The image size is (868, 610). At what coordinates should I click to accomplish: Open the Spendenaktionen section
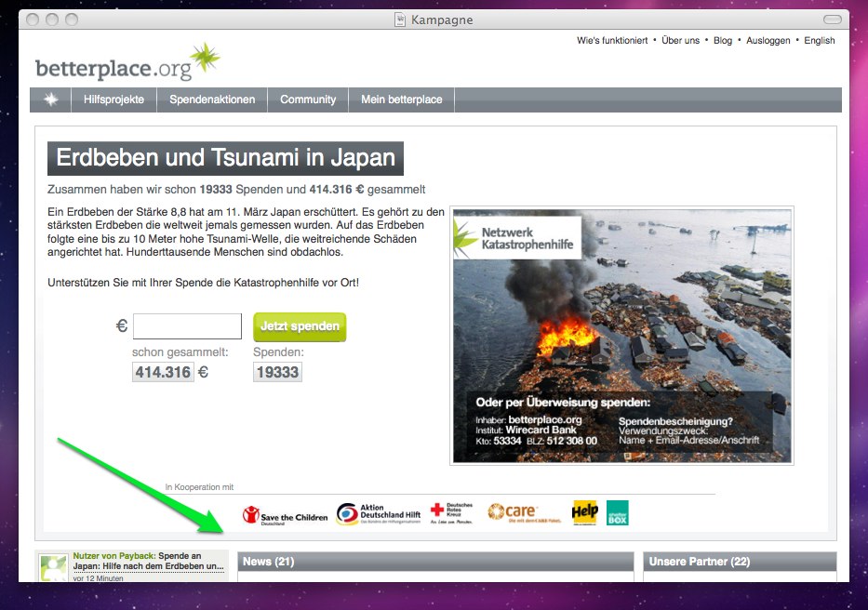click(x=211, y=99)
